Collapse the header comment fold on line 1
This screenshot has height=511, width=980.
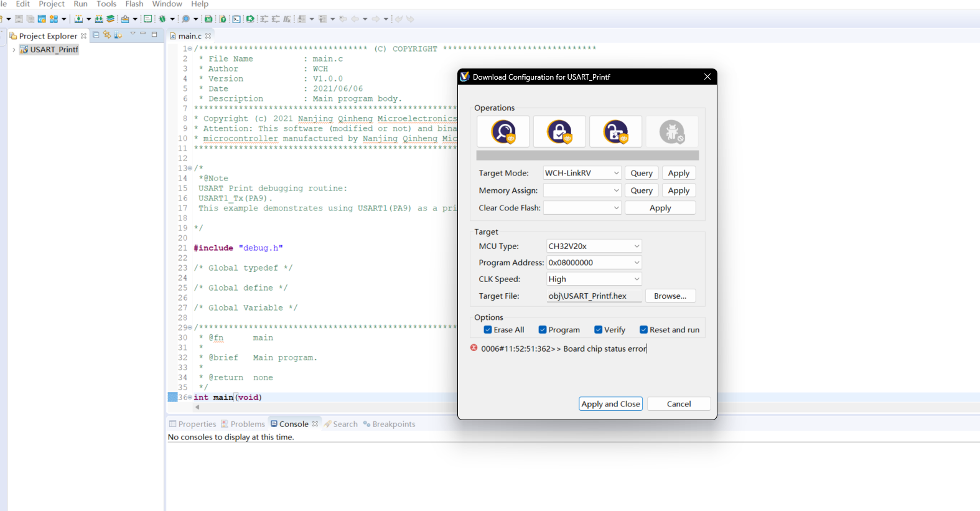coord(190,49)
